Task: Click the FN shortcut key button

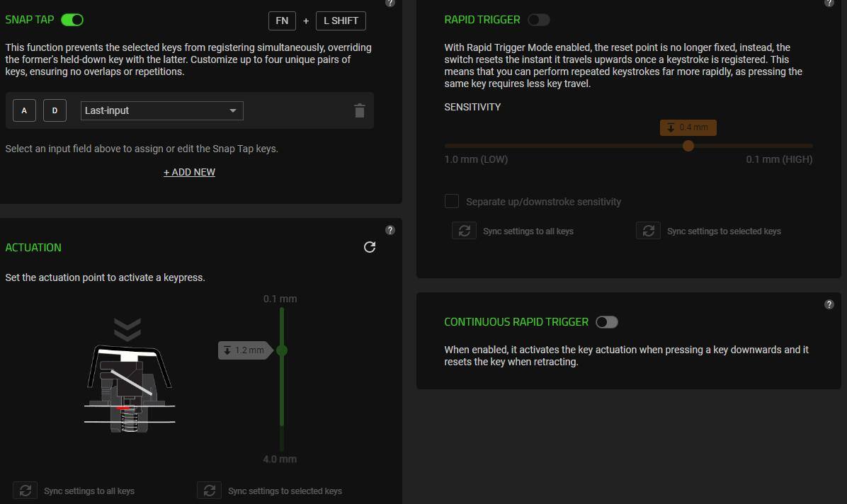Action: tap(282, 21)
